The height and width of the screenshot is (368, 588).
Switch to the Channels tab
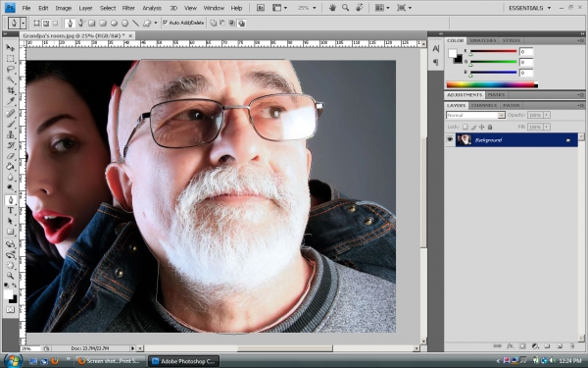pos(484,105)
